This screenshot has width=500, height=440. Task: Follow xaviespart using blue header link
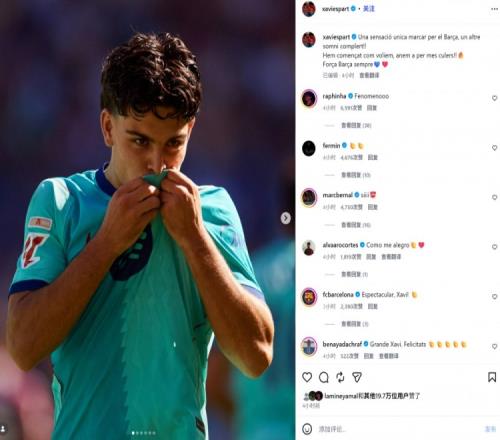369,9
